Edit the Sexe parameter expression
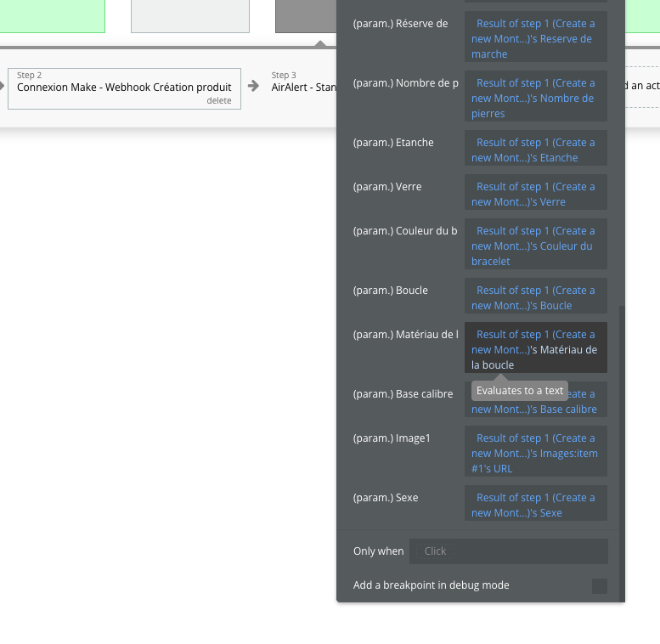This screenshot has height=644, width=660. 535,503
